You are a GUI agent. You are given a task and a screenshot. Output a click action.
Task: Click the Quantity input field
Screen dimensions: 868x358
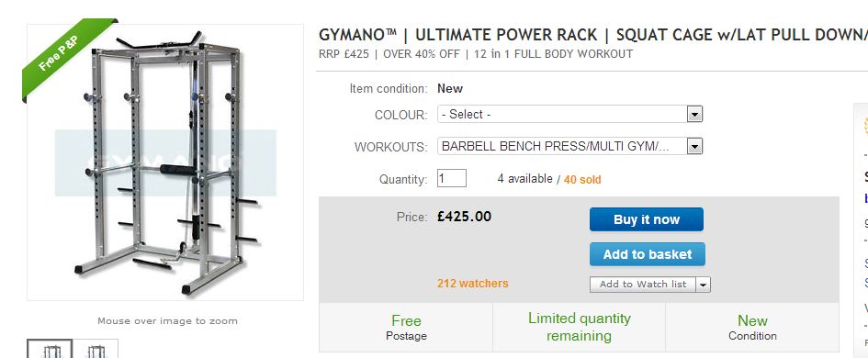pyautogui.click(x=452, y=178)
